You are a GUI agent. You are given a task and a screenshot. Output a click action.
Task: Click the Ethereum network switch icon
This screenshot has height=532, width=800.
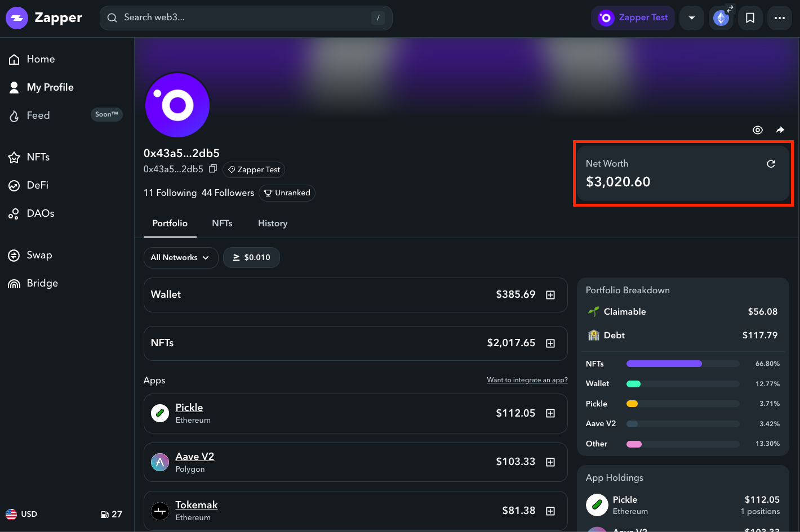[x=721, y=18]
